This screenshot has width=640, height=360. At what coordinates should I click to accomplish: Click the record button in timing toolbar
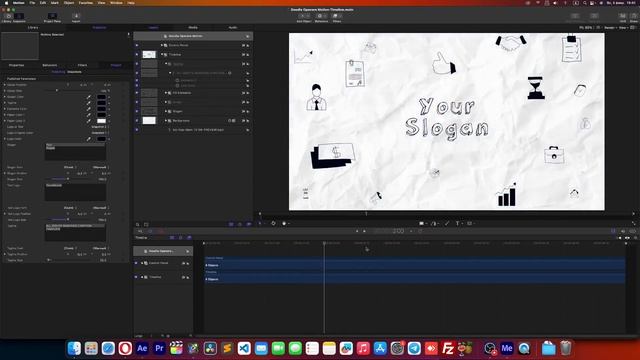pyautogui.click(x=161, y=231)
